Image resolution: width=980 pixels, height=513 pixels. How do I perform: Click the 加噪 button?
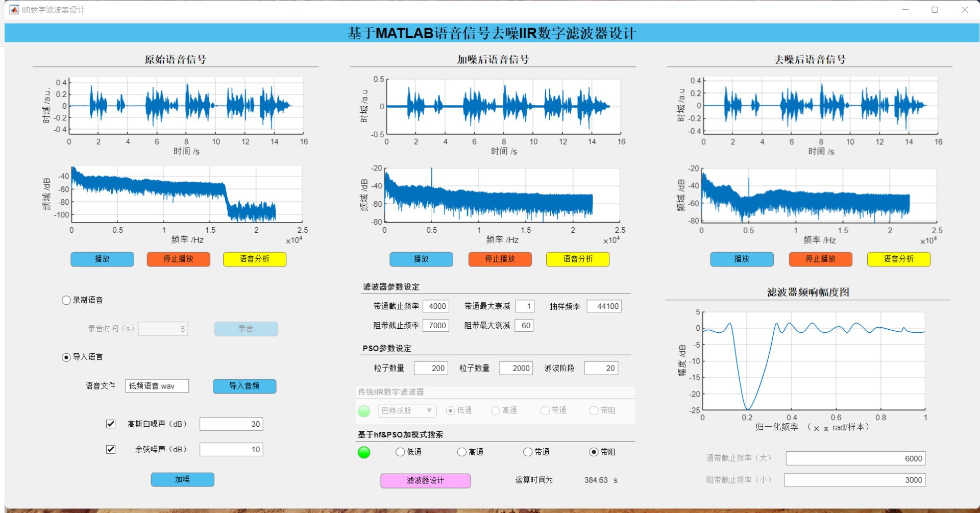pos(182,479)
